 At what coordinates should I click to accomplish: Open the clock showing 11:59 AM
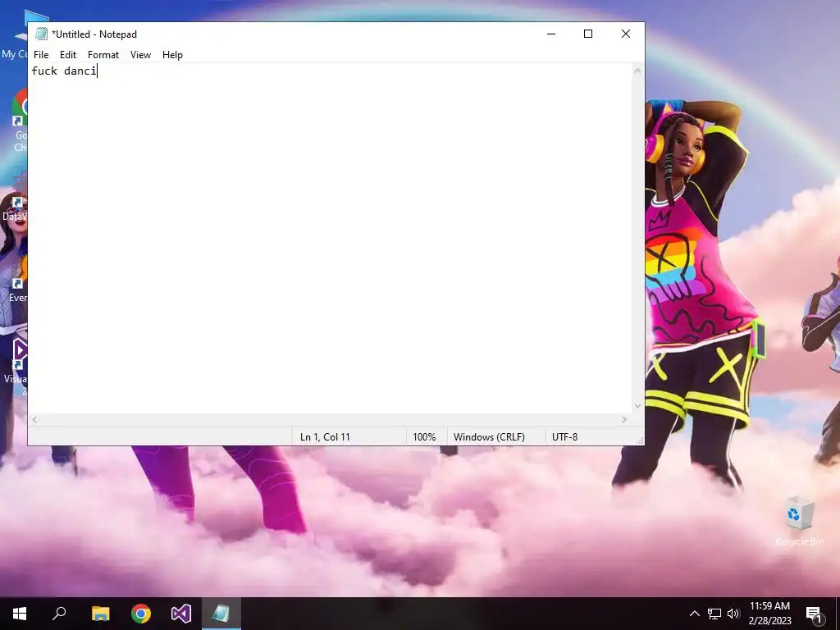769,614
